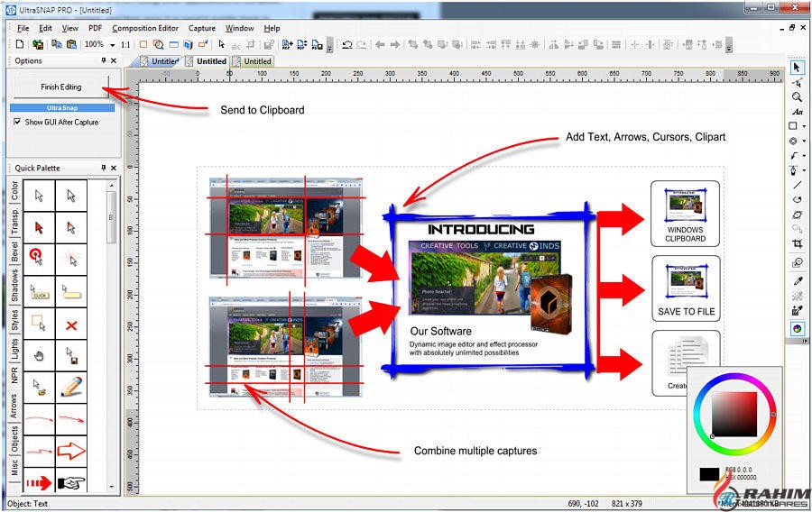
Task: Click the color wheel icon on right toolbar
Action: [x=798, y=328]
